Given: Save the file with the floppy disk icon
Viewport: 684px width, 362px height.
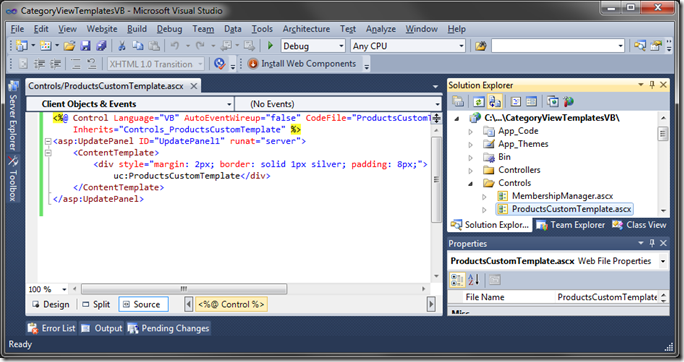Looking at the screenshot, I should point(86,46).
